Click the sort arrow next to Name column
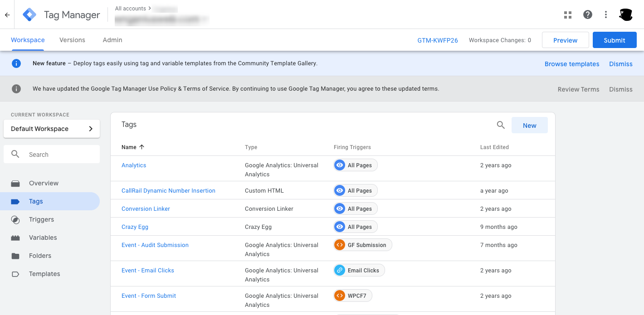 coord(141,147)
